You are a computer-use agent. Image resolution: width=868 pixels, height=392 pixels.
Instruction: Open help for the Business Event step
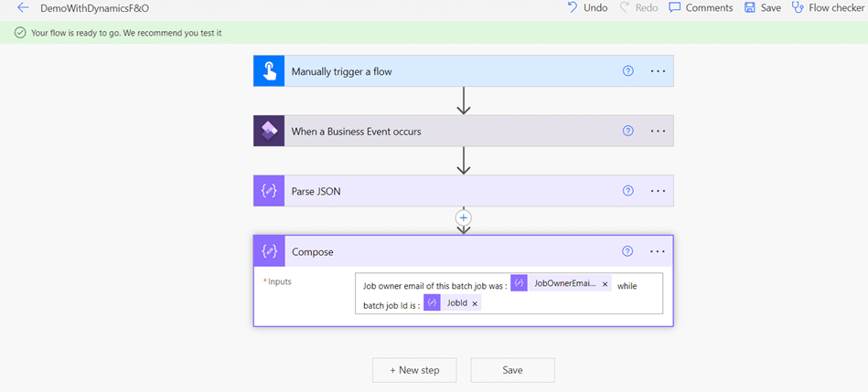(x=627, y=131)
